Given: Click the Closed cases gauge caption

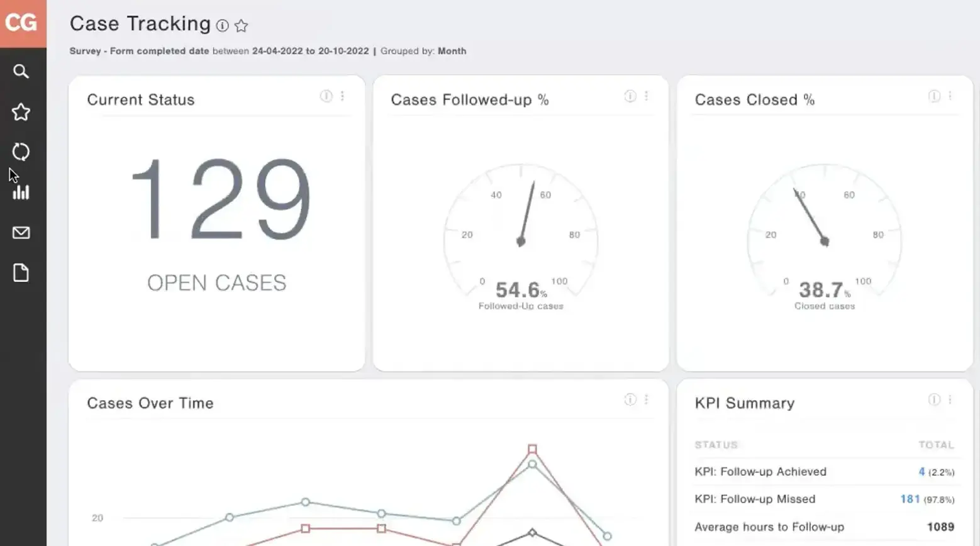Looking at the screenshot, I should (x=825, y=306).
